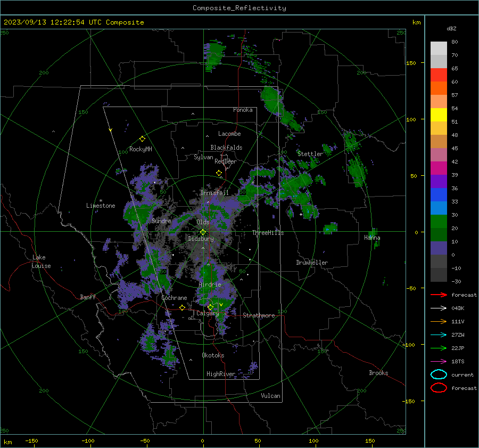This screenshot has height=448, width=479.
Task: Click the royal blue swatch on dBZ scale
Action: 439,195
